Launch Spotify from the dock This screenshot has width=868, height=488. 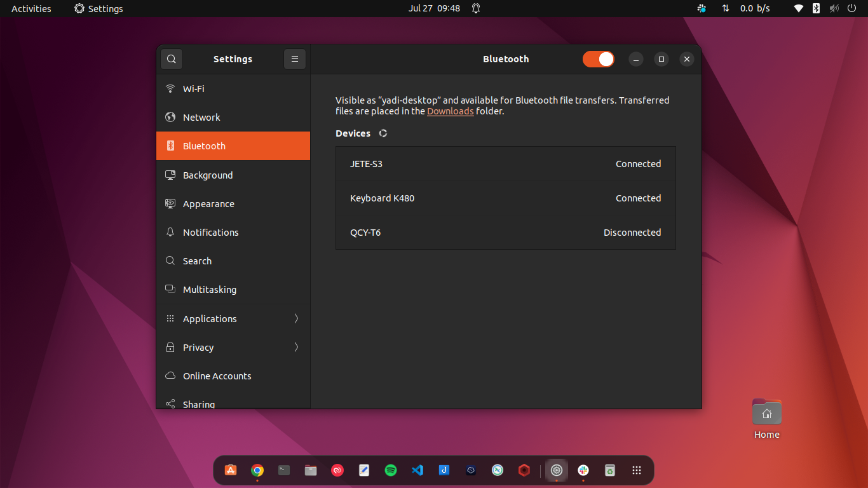point(391,470)
